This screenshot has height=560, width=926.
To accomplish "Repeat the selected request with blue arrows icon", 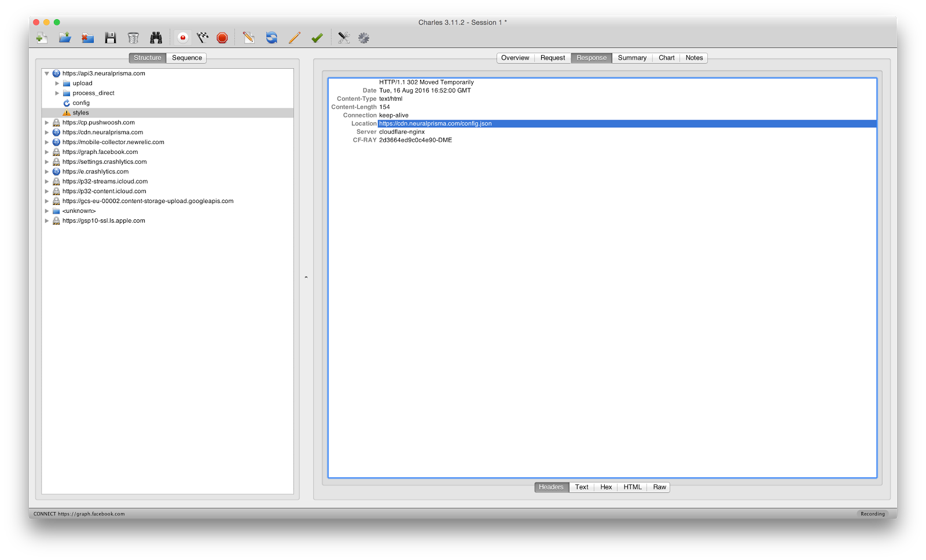I will [x=271, y=38].
